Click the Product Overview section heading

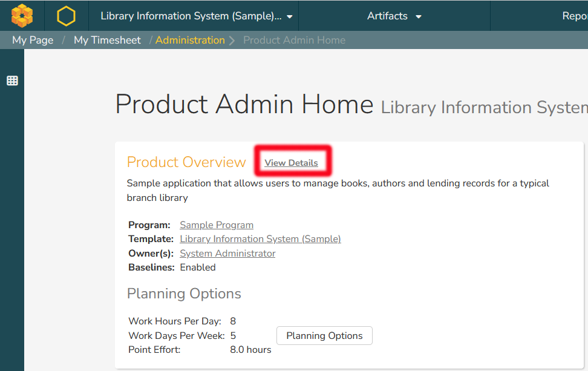[186, 162]
